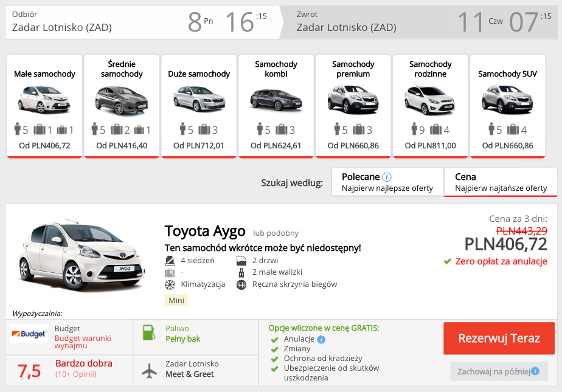Select the Samochody premium category card
Screen dimensions: 562x392
click(353, 106)
